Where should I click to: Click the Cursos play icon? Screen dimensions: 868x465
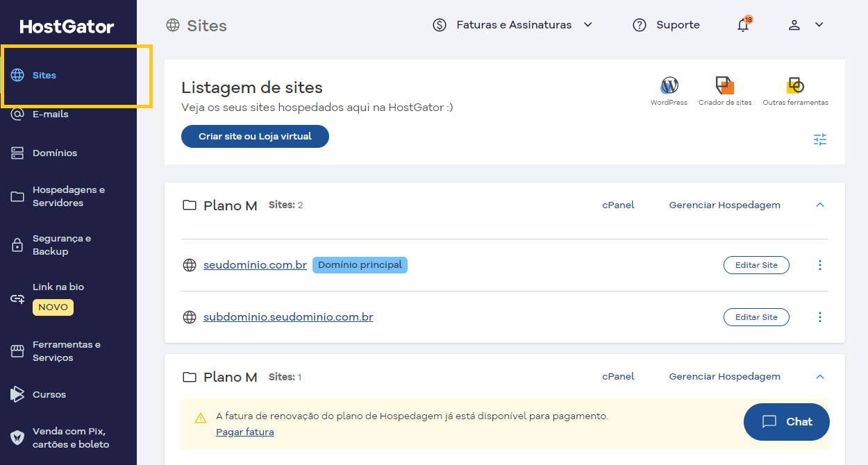17,394
